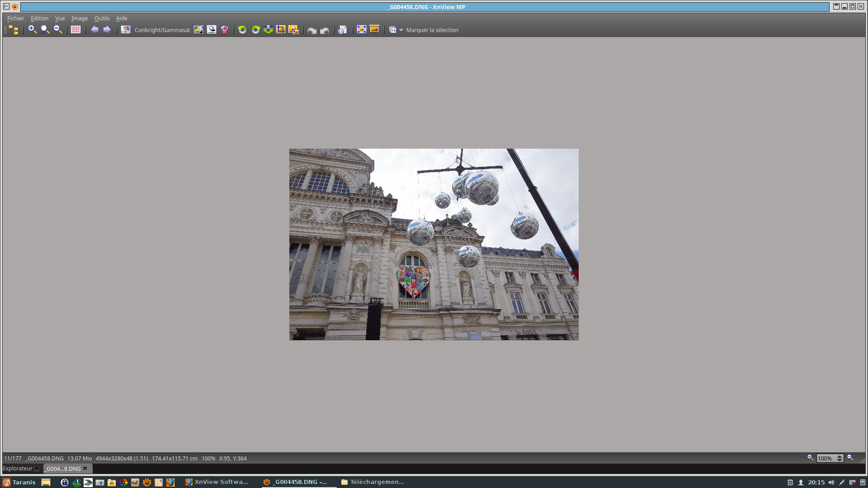Open the Fichier menu
This screenshot has width=868, height=488.
(15, 19)
